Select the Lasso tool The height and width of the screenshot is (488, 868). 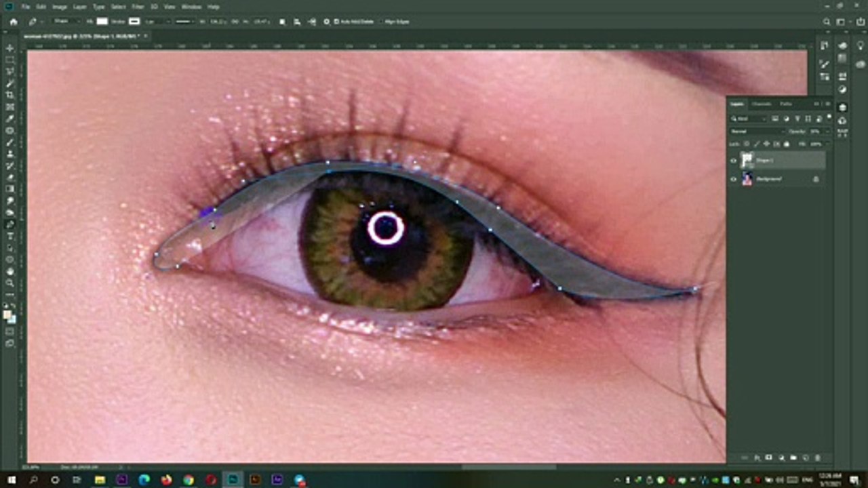click(x=9, y=71)
